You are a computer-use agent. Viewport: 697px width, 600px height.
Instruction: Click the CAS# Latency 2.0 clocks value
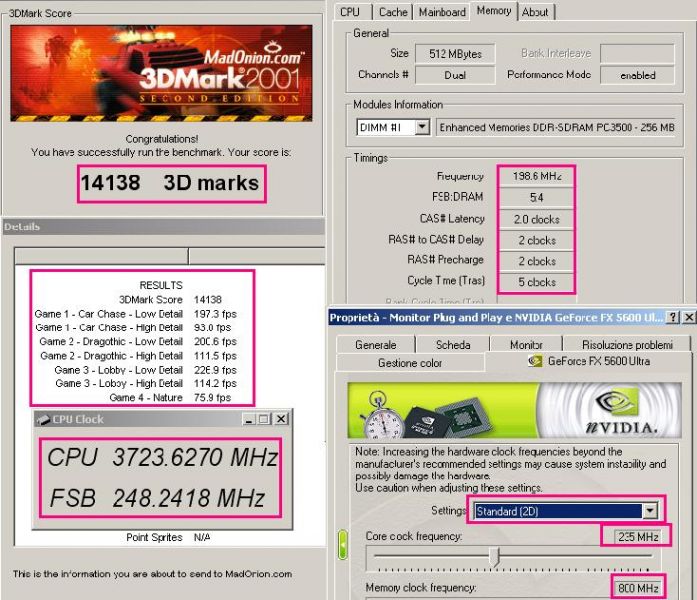537,219
